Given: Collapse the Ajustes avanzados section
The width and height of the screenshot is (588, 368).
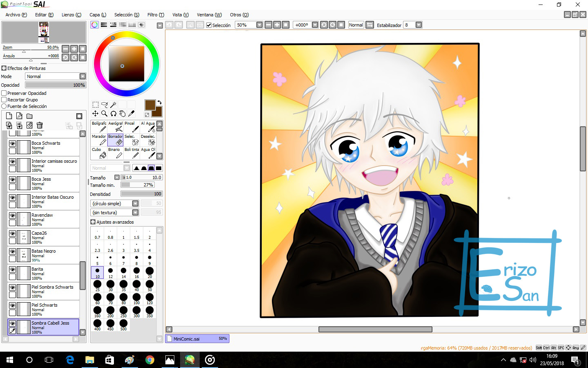Looking at the screenshot, I should [x=93, y=222].
